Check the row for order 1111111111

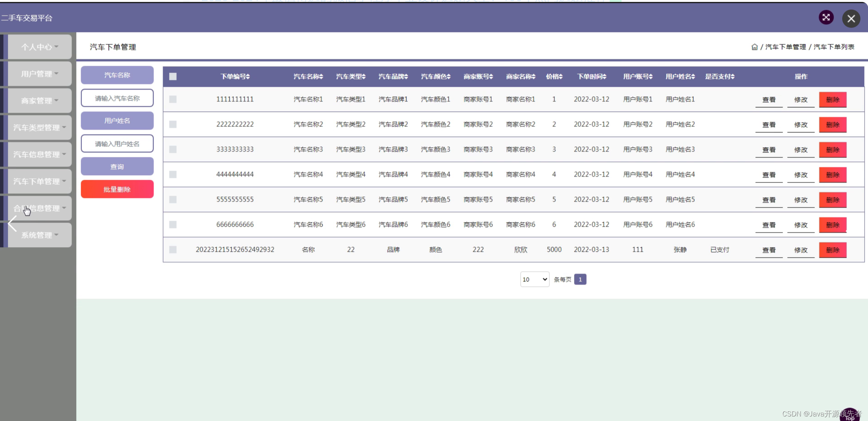point(173,99)
